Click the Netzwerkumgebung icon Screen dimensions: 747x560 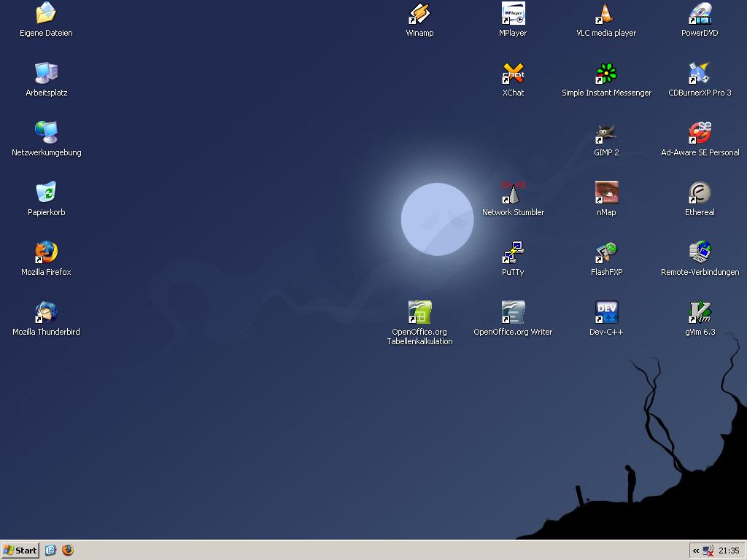[46, 133]
